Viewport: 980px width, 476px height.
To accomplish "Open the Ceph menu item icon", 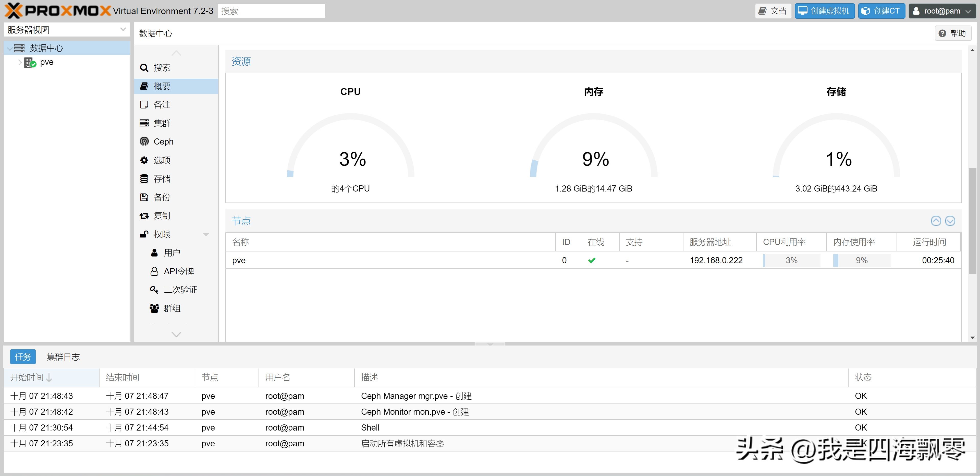I will click(144, 142).
